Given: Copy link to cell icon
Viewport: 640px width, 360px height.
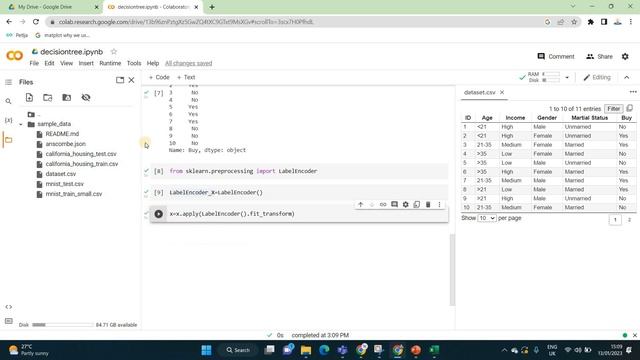Looking at the screenshot, I should tap(383, 204).
